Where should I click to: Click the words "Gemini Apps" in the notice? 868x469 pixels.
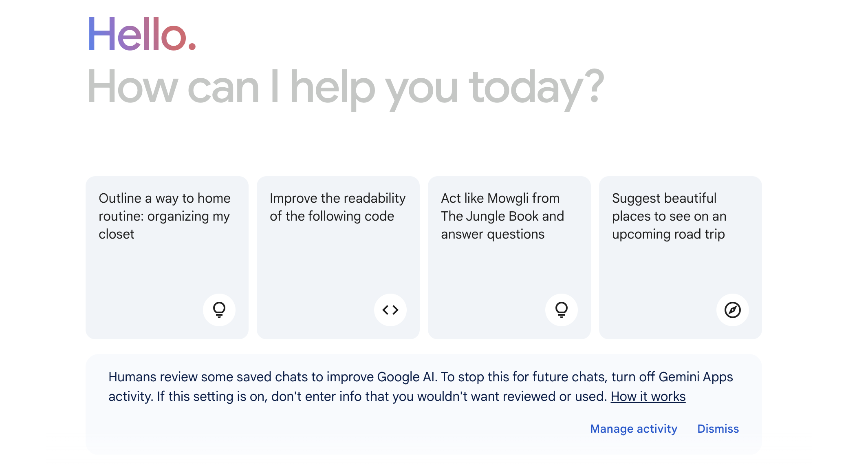[x=696, y=377]
